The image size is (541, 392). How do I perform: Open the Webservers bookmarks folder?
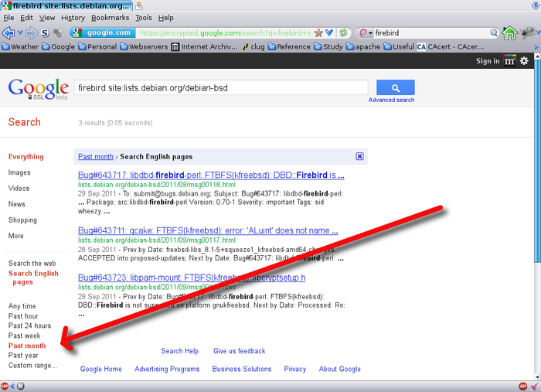(x=144, y=46)
